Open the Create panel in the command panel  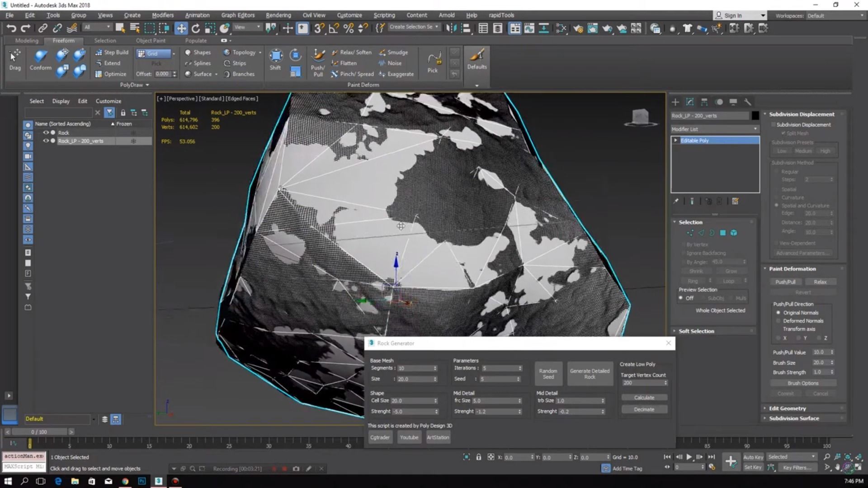(675, 102)
